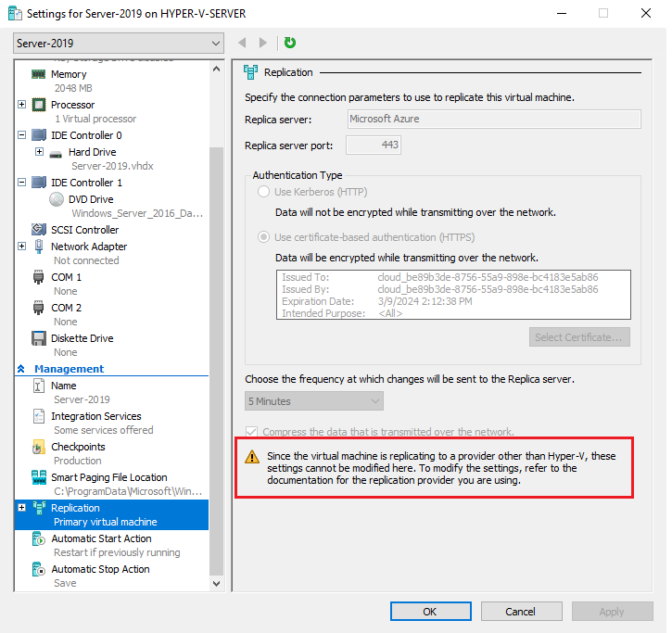The width and height of the screenshot is (672, 633).
Task: Click the Integration Services icon
Action: click(x=39, y=416)
